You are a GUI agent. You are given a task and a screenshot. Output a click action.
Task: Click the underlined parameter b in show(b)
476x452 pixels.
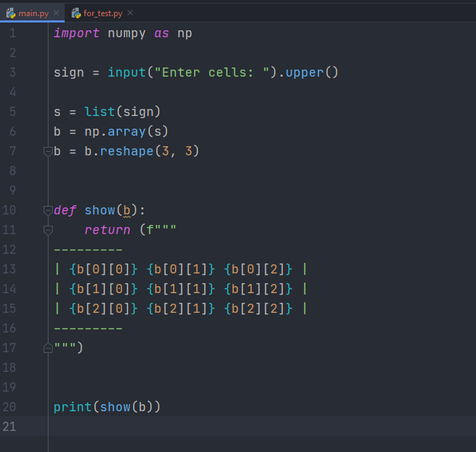(127, 211)
